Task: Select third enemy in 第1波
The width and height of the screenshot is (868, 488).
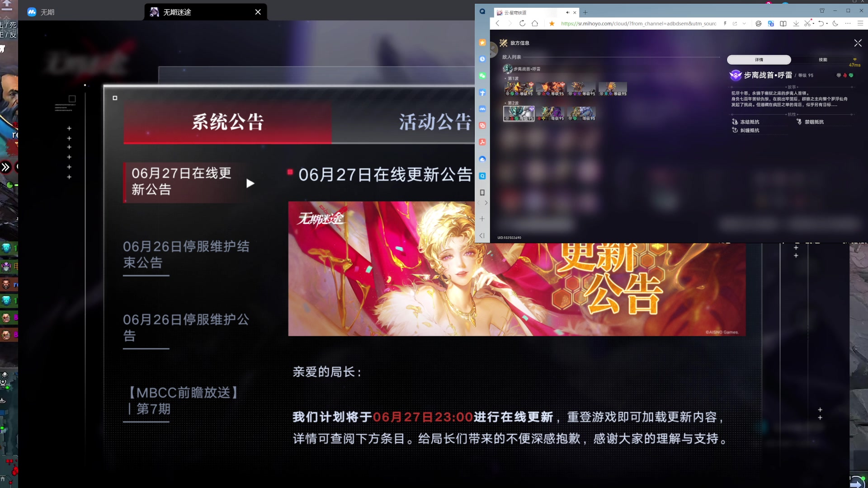Action: point(582,89)
